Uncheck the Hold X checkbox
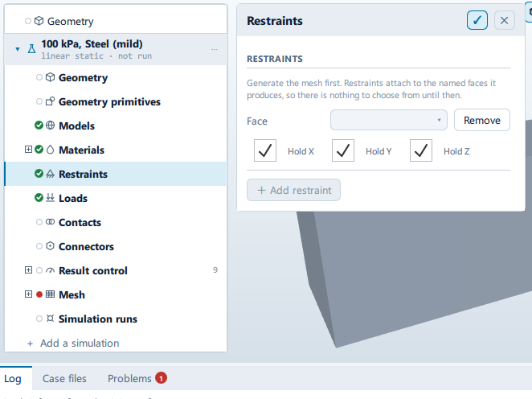532x399 pixels. (265, 150)
